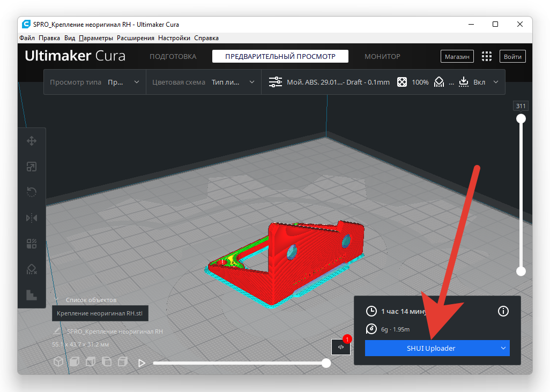Viewport: 550px width, 392px height.
Task: Open the Расширения menu
Action: click(136, 38)
